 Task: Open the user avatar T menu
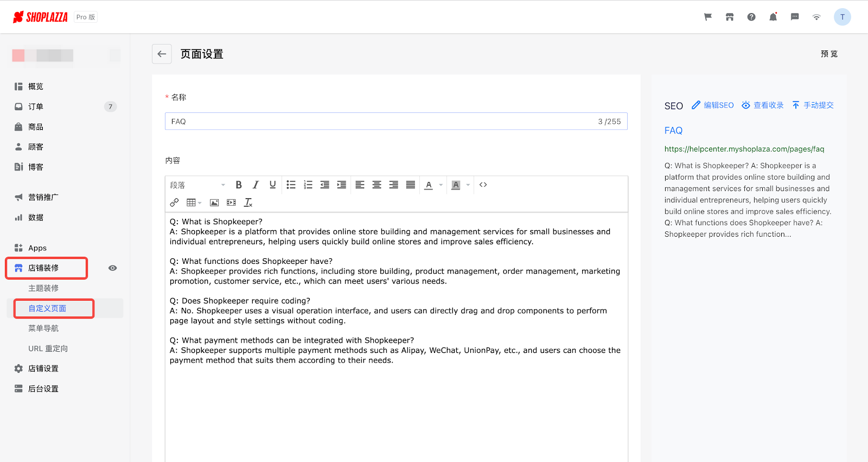pyautogui.click(x=843, y=17)
